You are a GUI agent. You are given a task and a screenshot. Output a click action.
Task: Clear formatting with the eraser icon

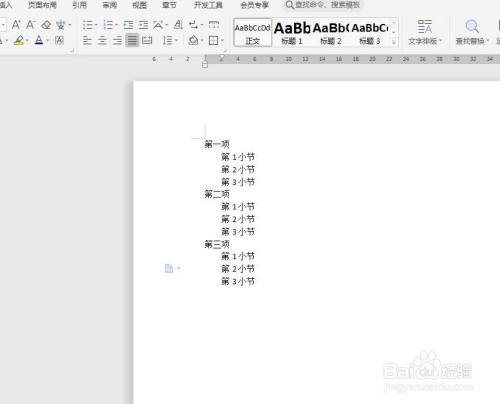tap(46, 25)
